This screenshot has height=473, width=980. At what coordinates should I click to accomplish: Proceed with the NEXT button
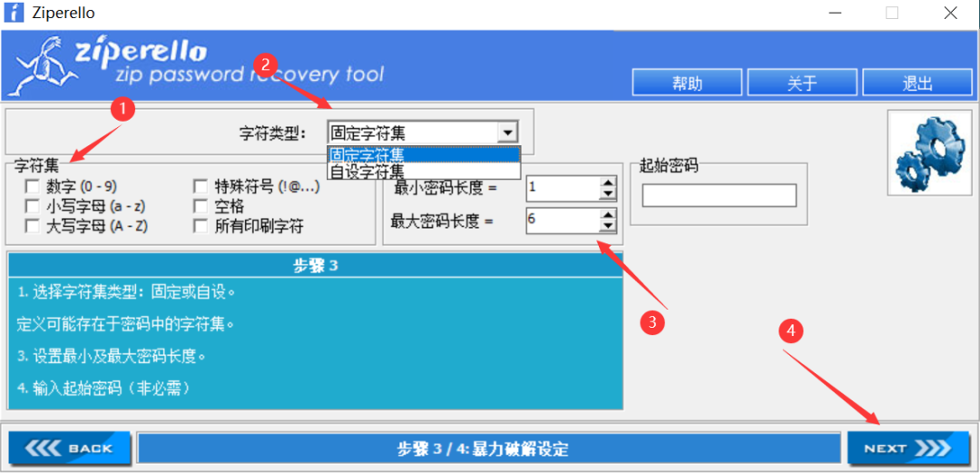[x=908, y=448]
